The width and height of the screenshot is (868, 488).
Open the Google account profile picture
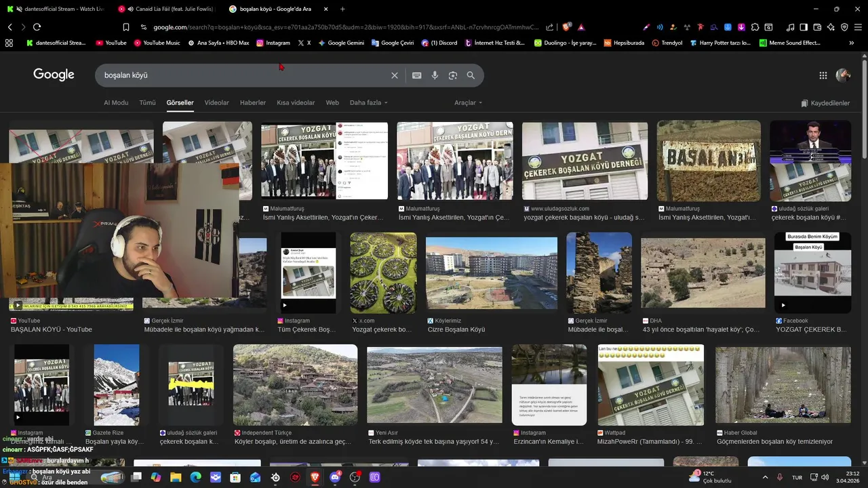(x=843, y=75)
